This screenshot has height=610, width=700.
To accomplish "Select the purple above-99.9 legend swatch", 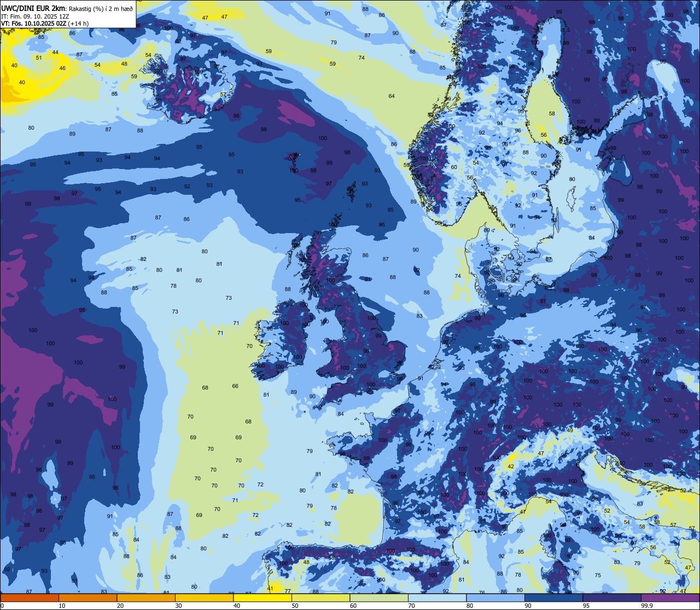I will click(670, 597).
